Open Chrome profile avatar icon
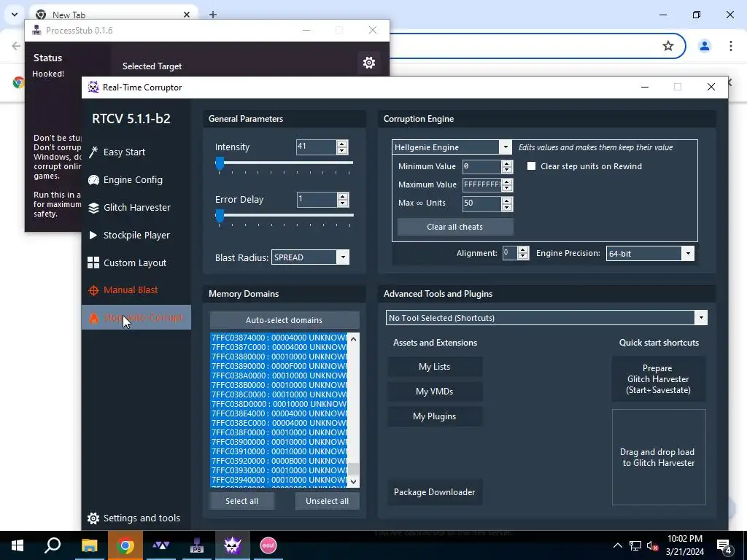Viewport: 747px width, 560px height. (x=704, y=46)
